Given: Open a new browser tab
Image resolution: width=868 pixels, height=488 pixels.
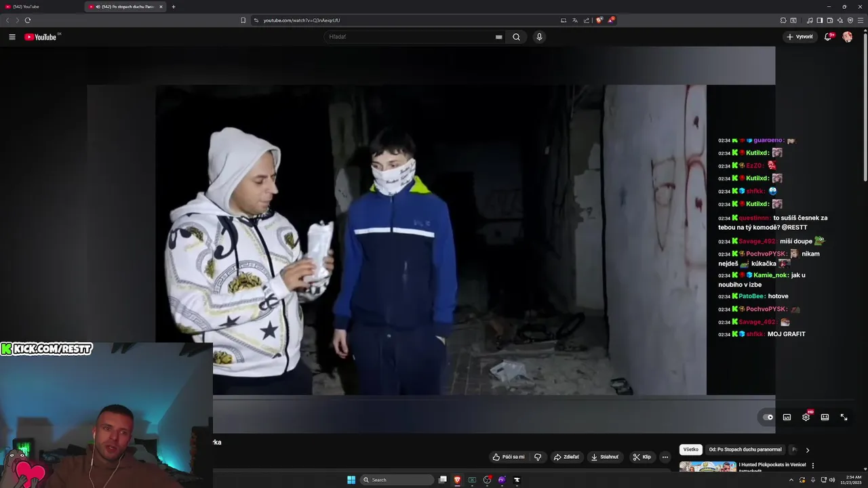Looking at the screenshot, I should [174, 7].
